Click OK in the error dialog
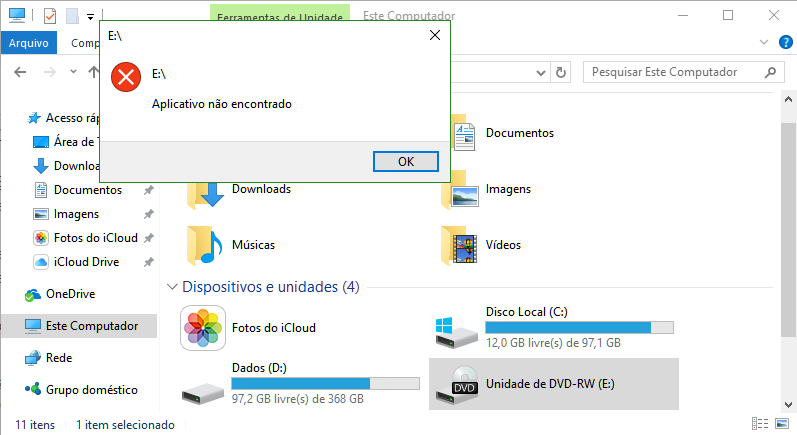797x435 pixels. (x=406, y=162)
